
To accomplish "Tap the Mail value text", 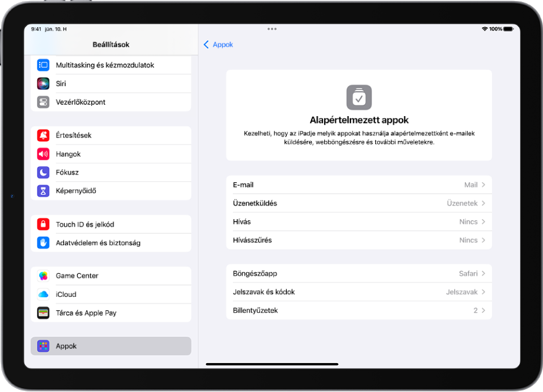I will 470,185.
